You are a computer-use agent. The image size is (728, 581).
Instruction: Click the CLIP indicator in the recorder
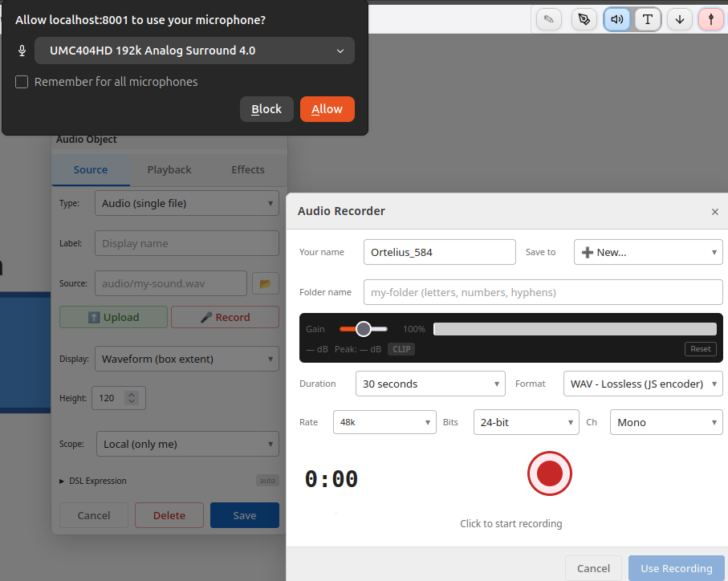pos(401,349)
